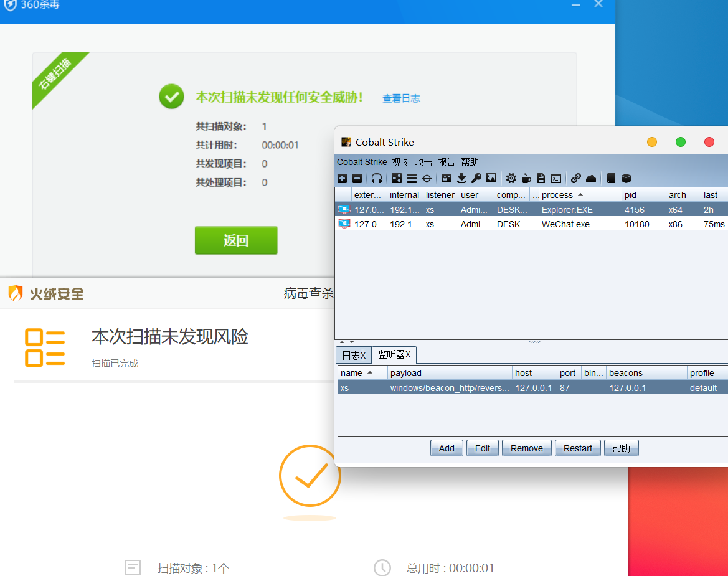Screen dimensions: 728x576
Task: Click the connect to team server plus icon
Action: point(342,178)
